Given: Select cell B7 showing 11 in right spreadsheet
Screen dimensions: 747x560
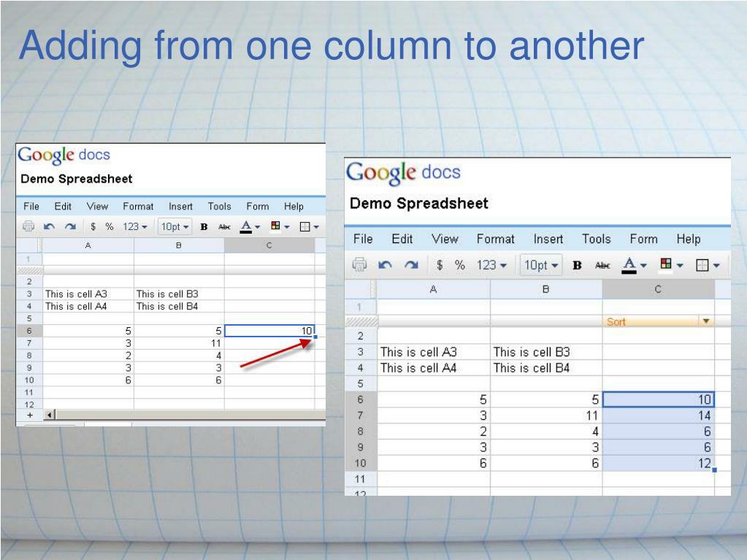Looking at the screenshot, I should coord(546,415).
